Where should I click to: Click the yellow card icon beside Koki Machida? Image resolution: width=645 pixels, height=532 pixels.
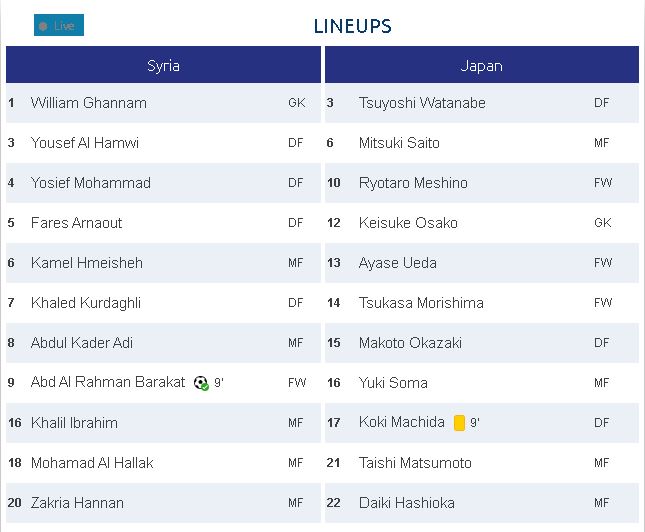(459, 423)
